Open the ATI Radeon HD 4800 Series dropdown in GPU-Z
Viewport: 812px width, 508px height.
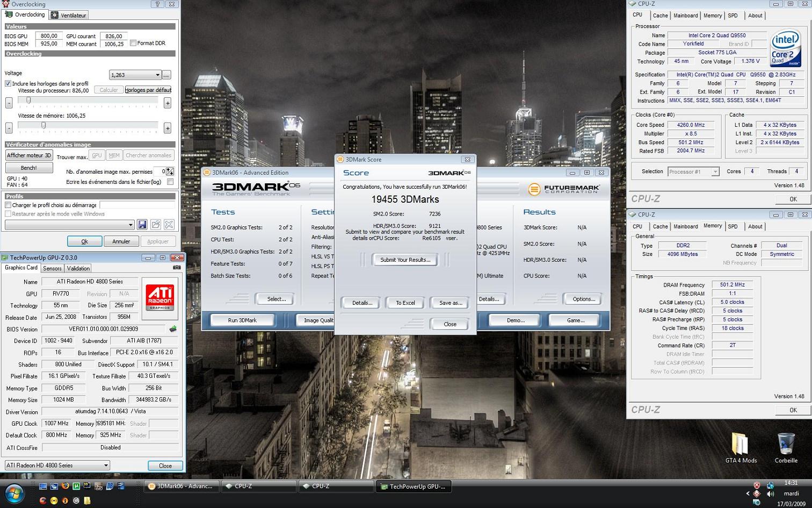(57, 465)
